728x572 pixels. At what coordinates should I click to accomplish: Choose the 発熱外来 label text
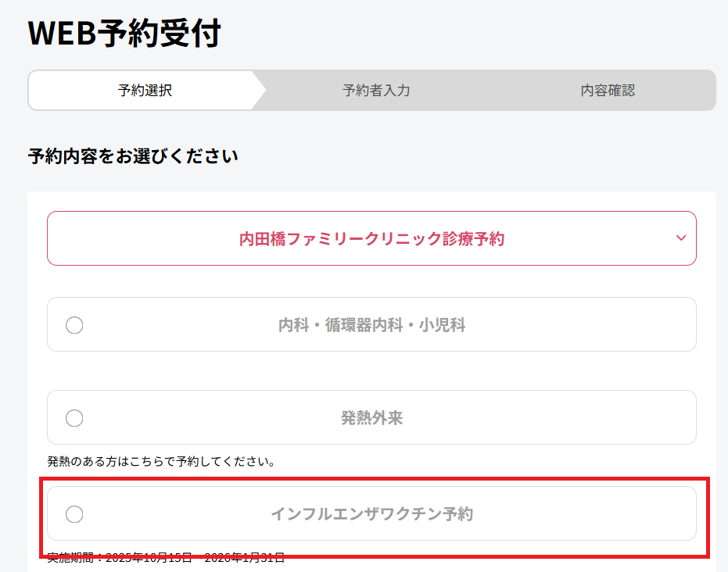(x=371, y=418)
